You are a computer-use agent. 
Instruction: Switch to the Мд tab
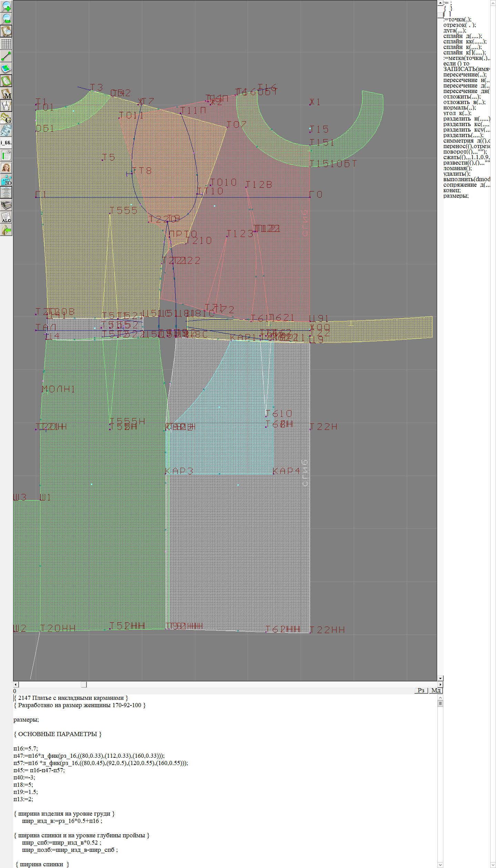point(436,690)
